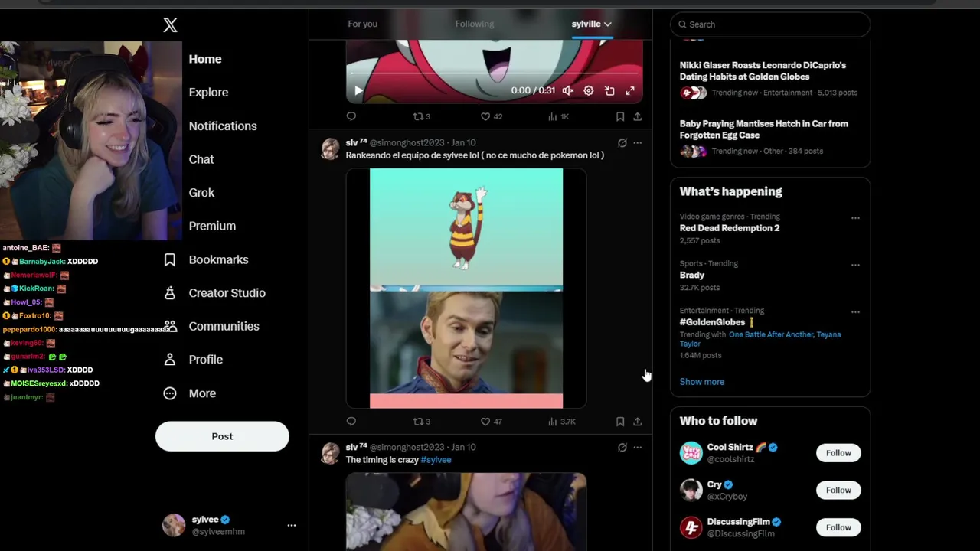Open slv avatar on timing is crazy post

click(330, 454)
